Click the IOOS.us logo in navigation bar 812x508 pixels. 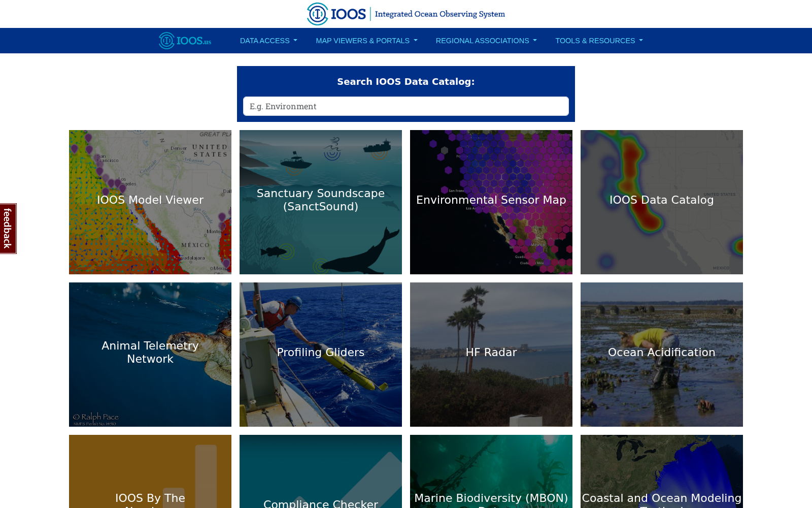pos(185,41)
